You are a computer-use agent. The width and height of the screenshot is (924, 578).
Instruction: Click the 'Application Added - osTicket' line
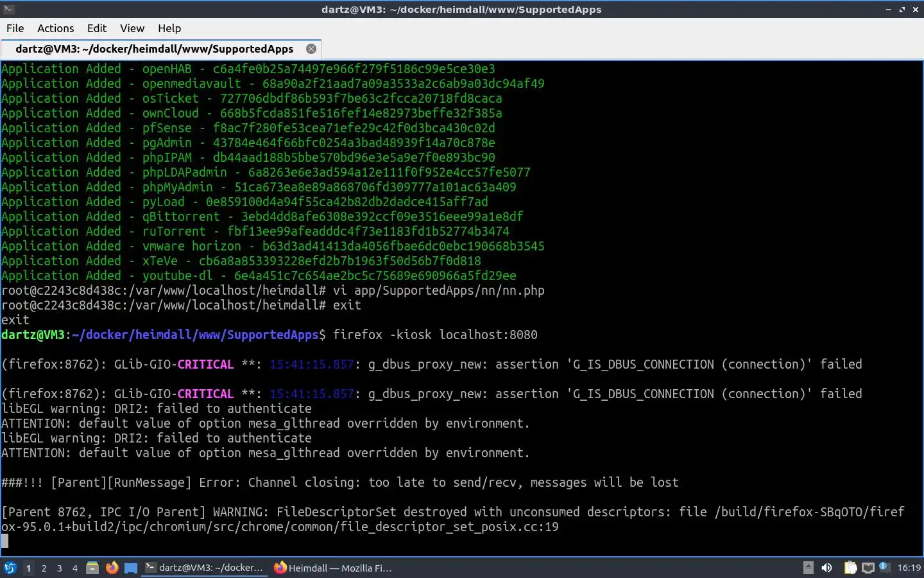click(x=252, y=98)
